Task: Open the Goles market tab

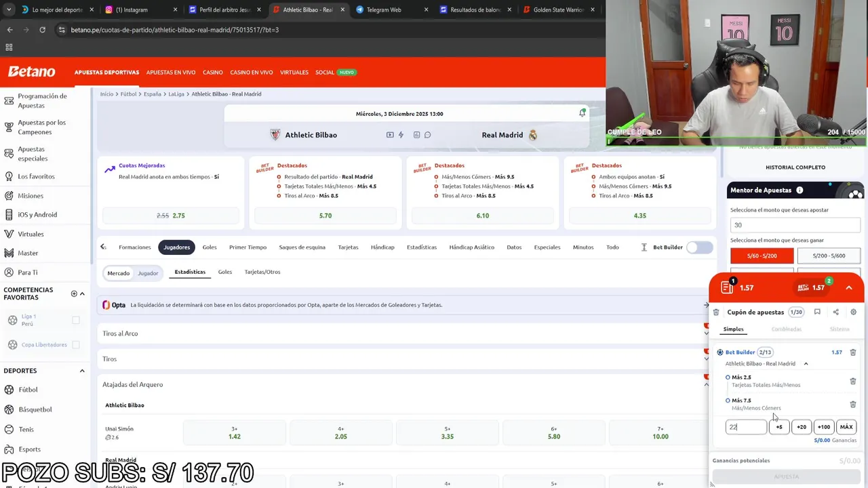Action: coord(210,247)
